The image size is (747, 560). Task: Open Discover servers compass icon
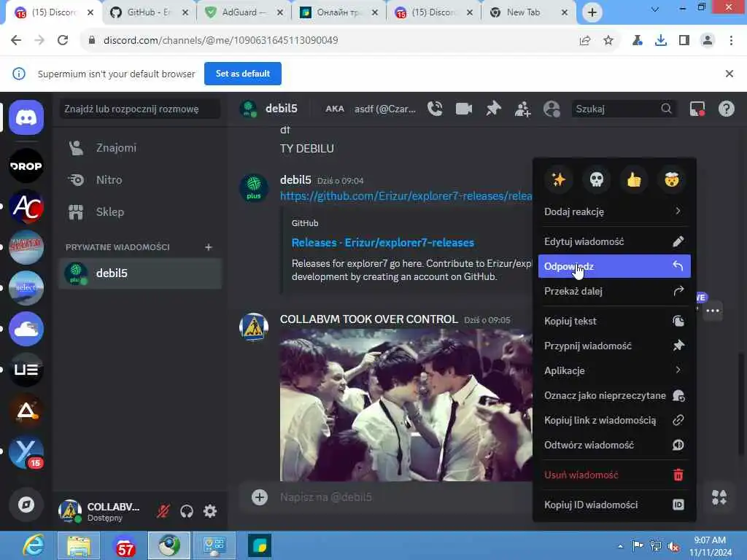(x=26, y=505)
